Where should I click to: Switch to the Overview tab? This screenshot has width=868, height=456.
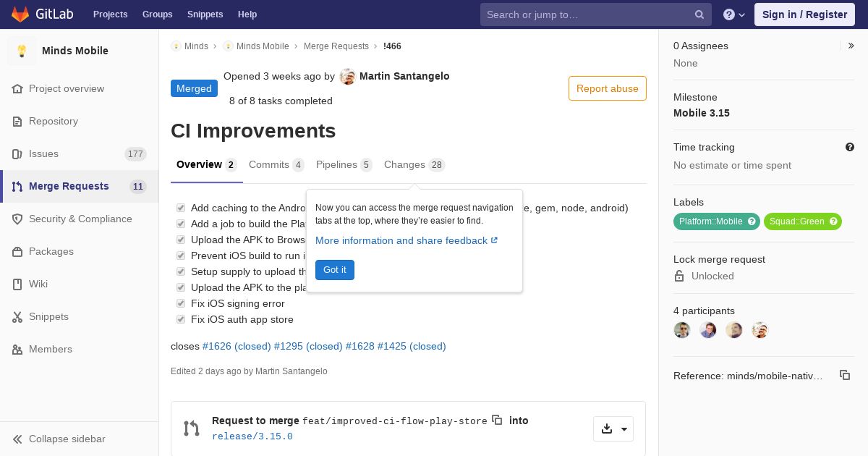pyautogui.click(x=206, y=165)
